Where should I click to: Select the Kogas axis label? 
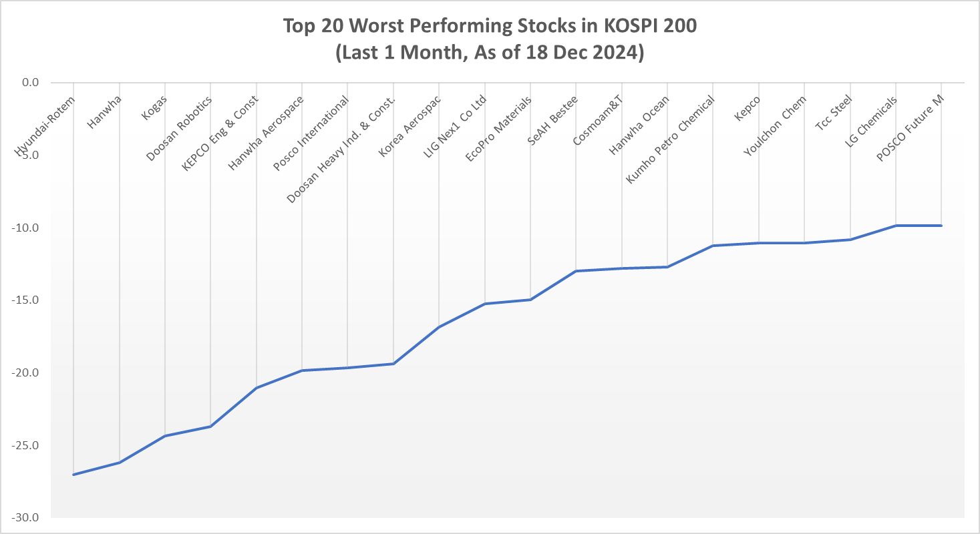(154, 107)
